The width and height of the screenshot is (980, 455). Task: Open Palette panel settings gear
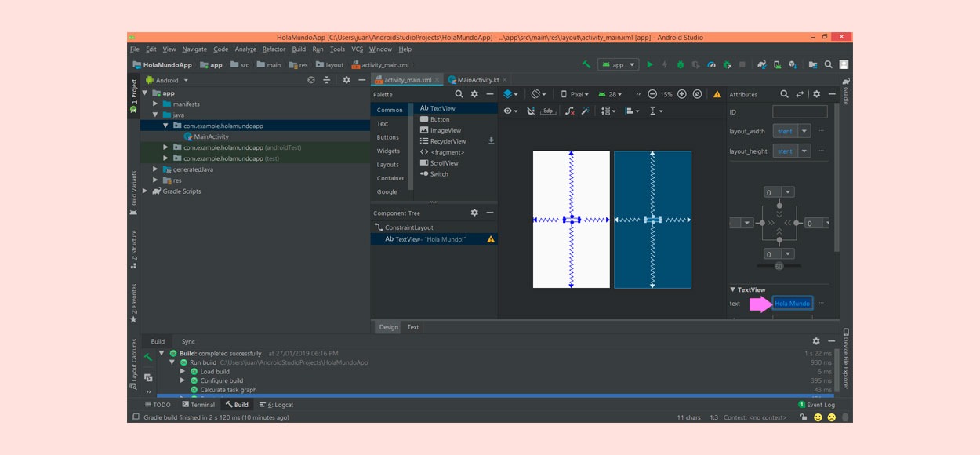click(474, 94)
